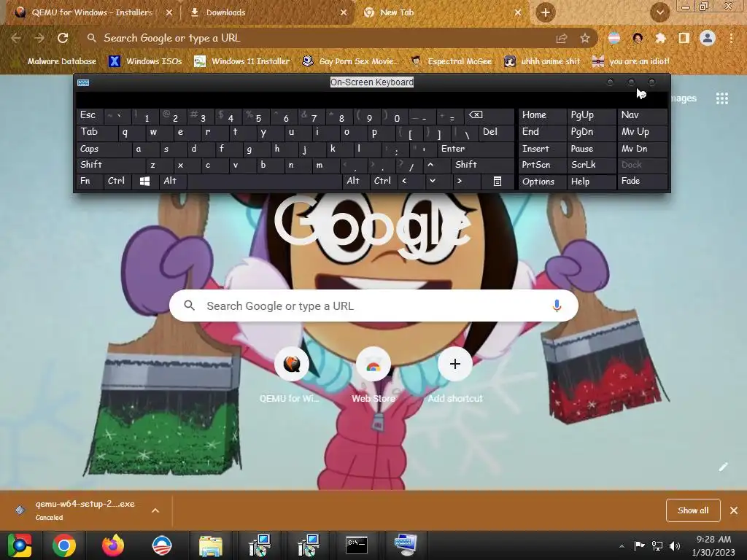Image resolution: width=747 pixels, height=560 pixels.
Task: Open the share page icon in address bar
Action: coord(562,38)
